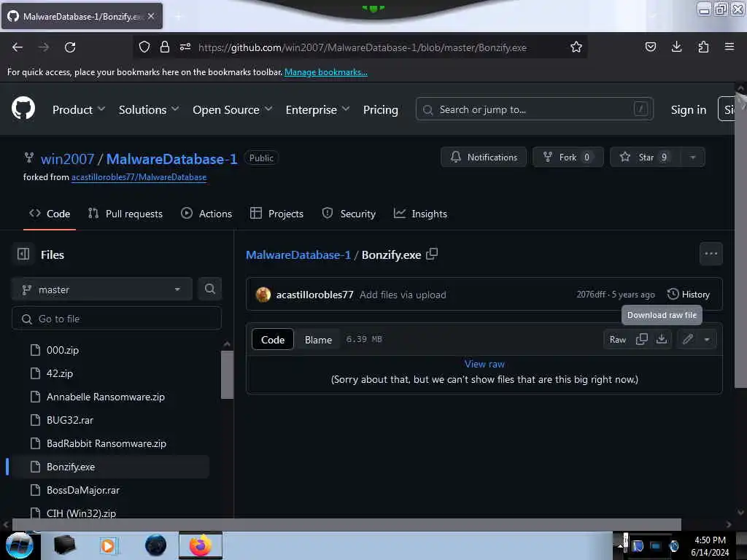Open the Raw file button
Viewport: 747px width, 560px height.
617,339
